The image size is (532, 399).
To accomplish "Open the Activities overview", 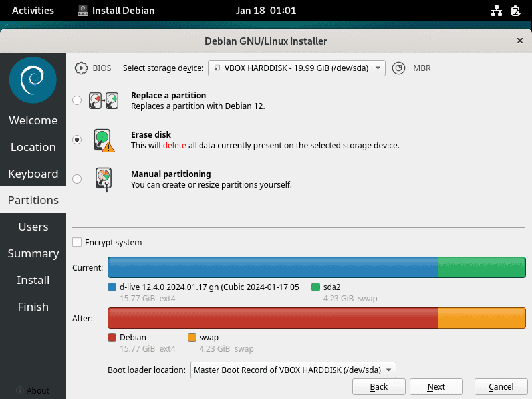I will pos(33,11).
